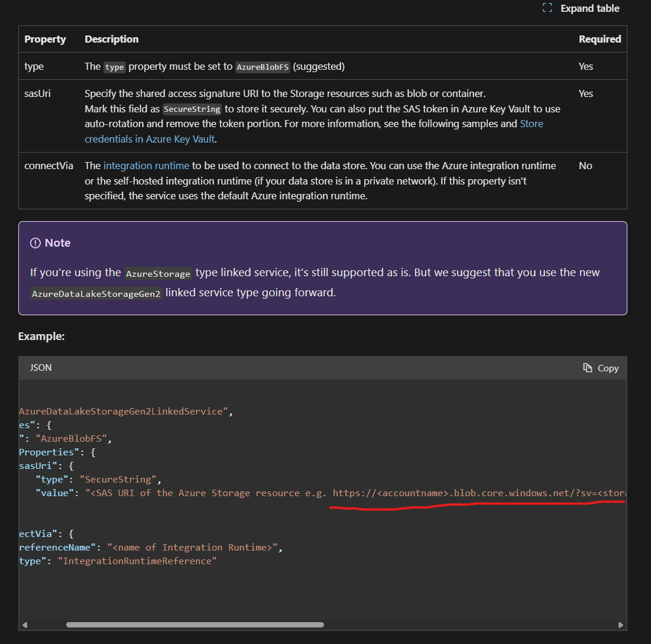Click the Copy icon in the JSON header
This screenshot has width=651, height=644.
[x=588, y=368]
